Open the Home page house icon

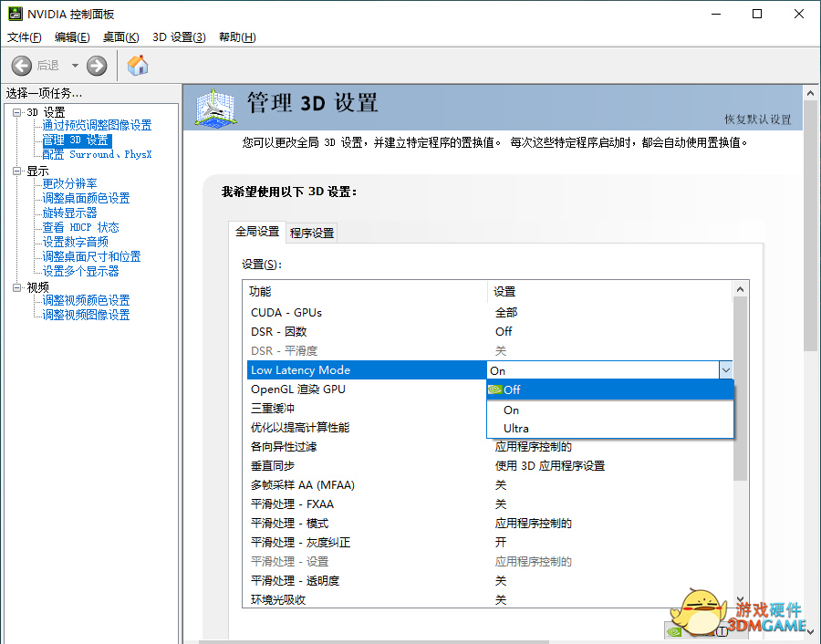point(138,66)
